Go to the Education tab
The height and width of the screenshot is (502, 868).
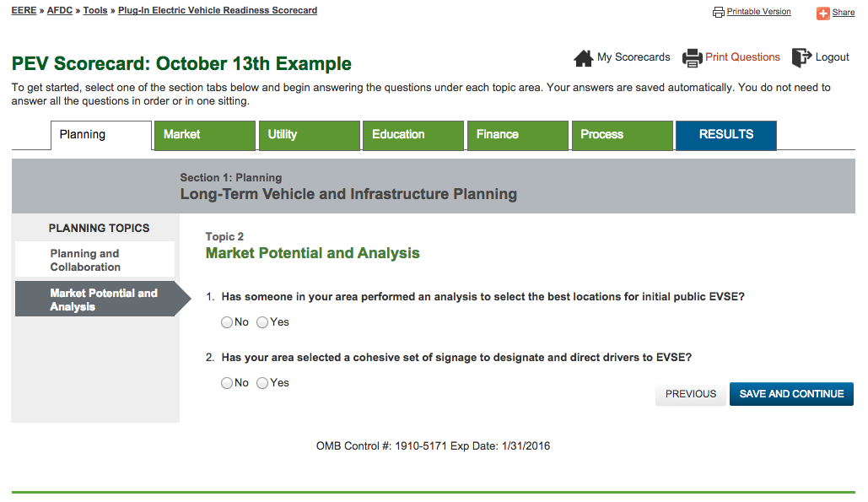(x=413, y=135)
